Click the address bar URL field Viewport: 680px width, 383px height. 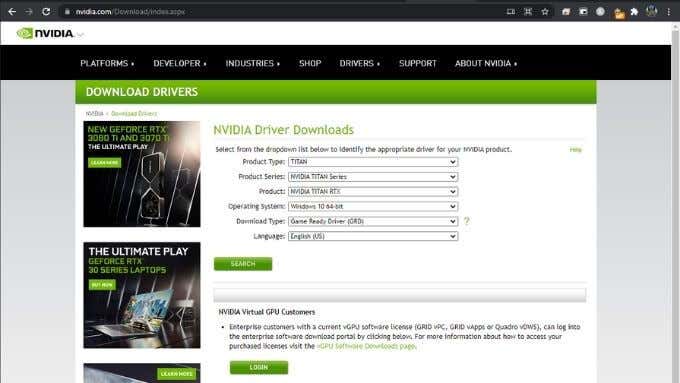click(282, 12)
